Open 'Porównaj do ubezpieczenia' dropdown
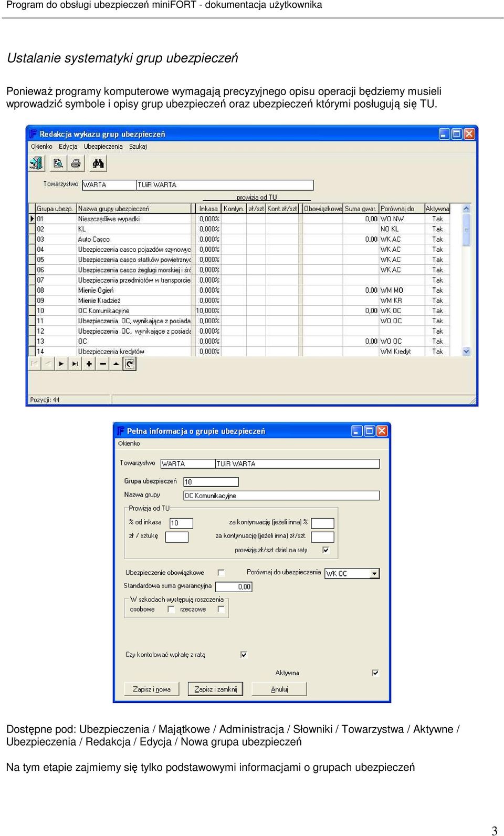This screenshot has height=836, width=504. 374,574
